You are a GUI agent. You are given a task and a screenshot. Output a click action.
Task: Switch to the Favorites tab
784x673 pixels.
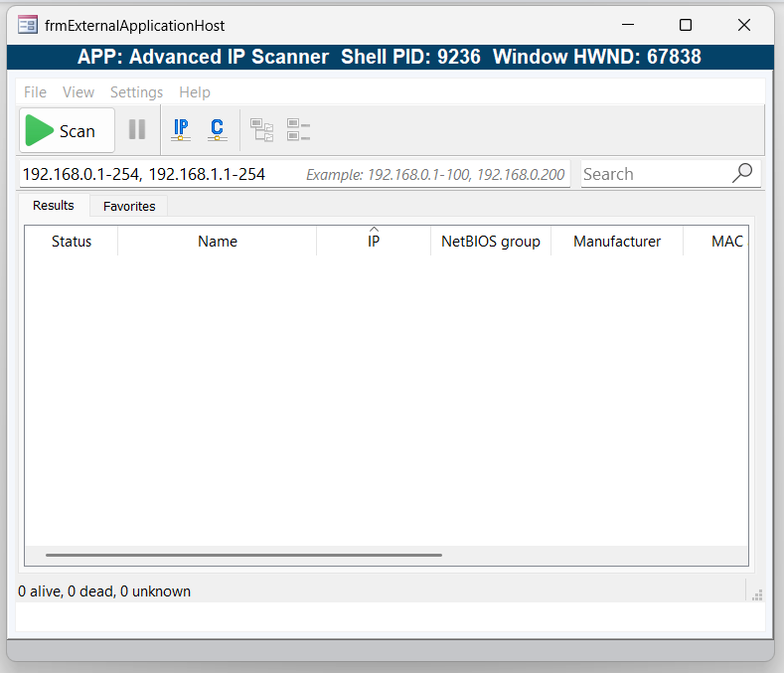coord(129,206)
